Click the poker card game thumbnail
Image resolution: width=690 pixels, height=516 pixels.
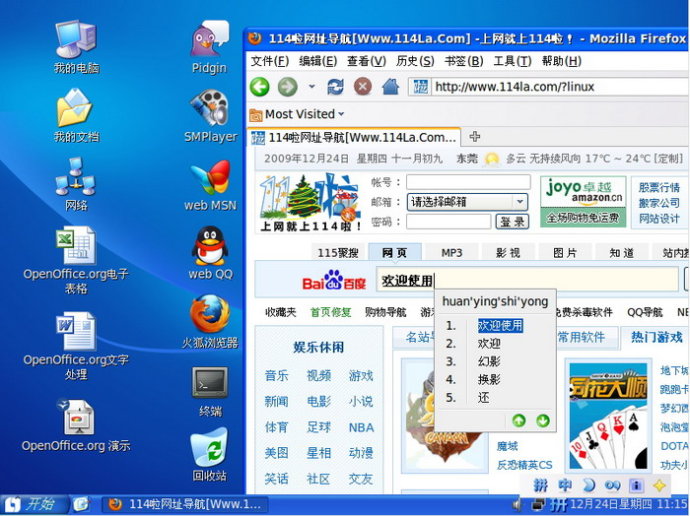point(609,416)
